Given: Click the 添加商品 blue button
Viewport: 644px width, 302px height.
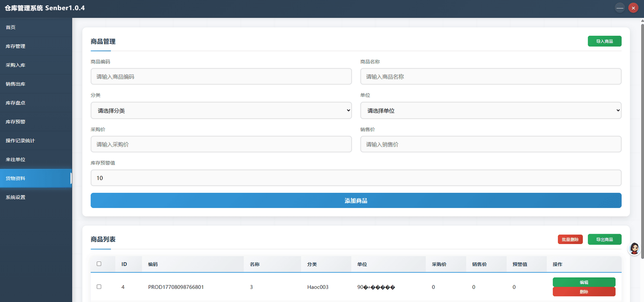Looking at the screenshot, I should pos(356,200).
